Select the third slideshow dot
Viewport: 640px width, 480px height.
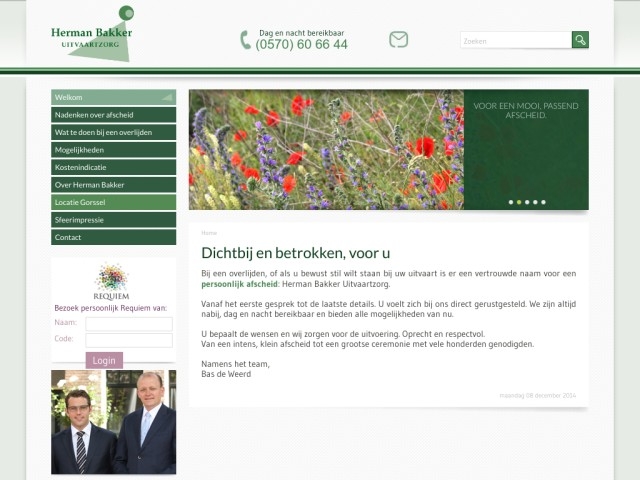click(527, 202)
